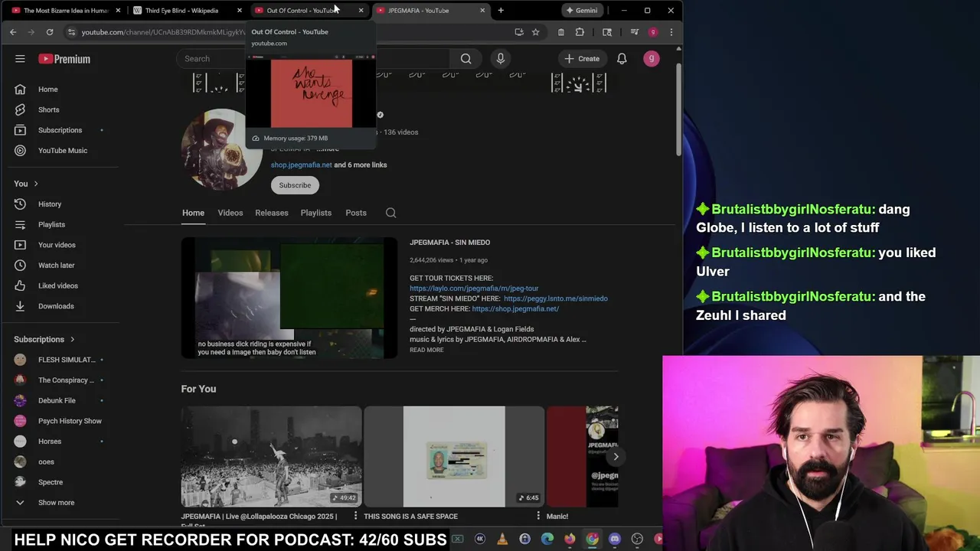Image resolution: width=980 pixels, height=551 pixels.
Task: Reload the page in Chrome
Action: tap(50, 32)
